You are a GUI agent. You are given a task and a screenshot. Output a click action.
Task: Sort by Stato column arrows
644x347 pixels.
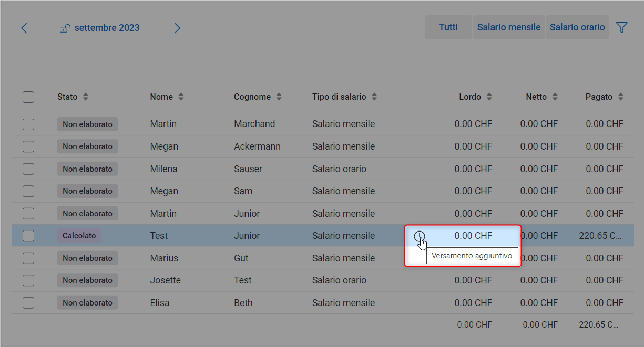point(86,97)
